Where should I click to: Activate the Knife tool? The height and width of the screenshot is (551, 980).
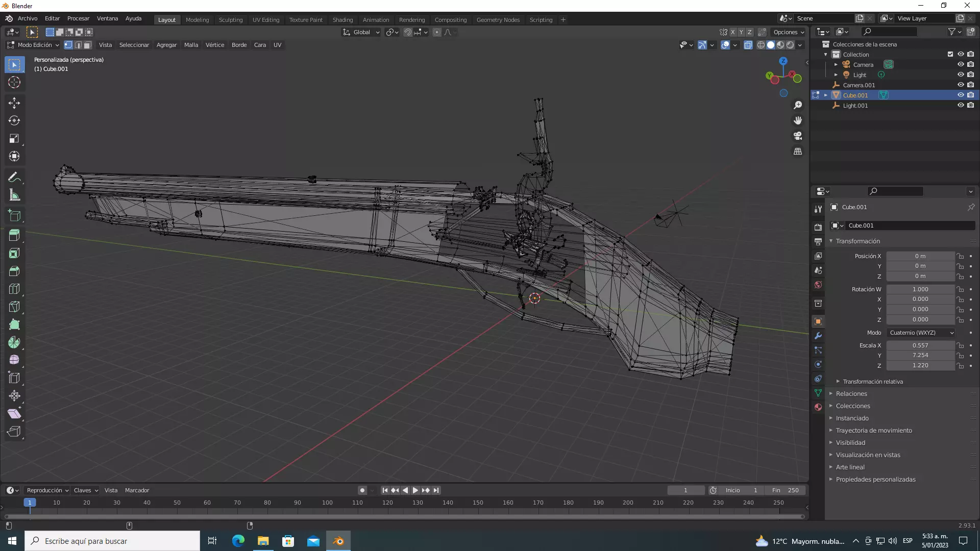click(14, 307)
